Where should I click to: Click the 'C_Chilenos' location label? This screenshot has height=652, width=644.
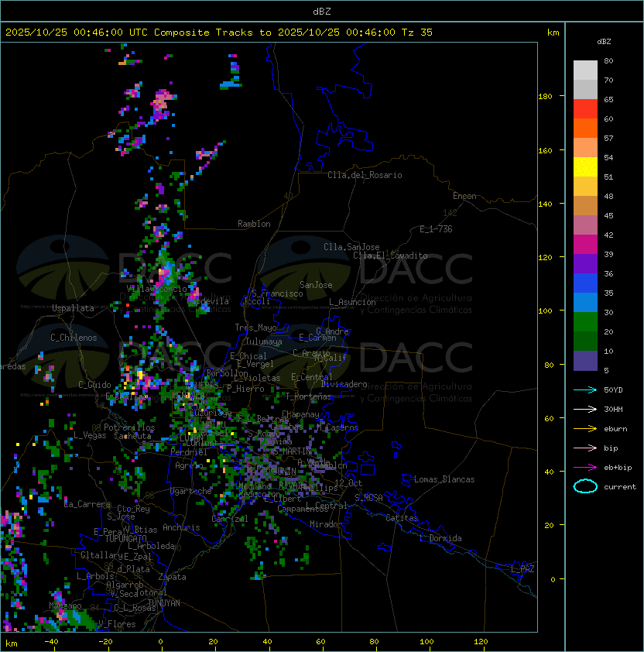(x=74, y=338)
